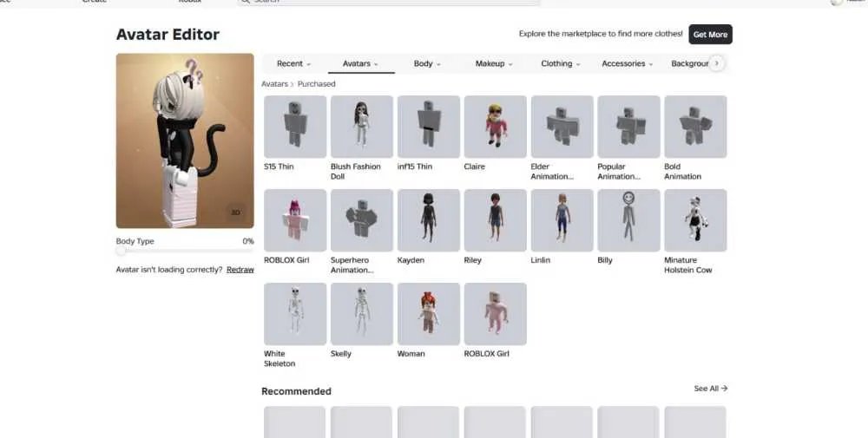
Task: Click the avatar preview image
Action: tap(185, 141)
